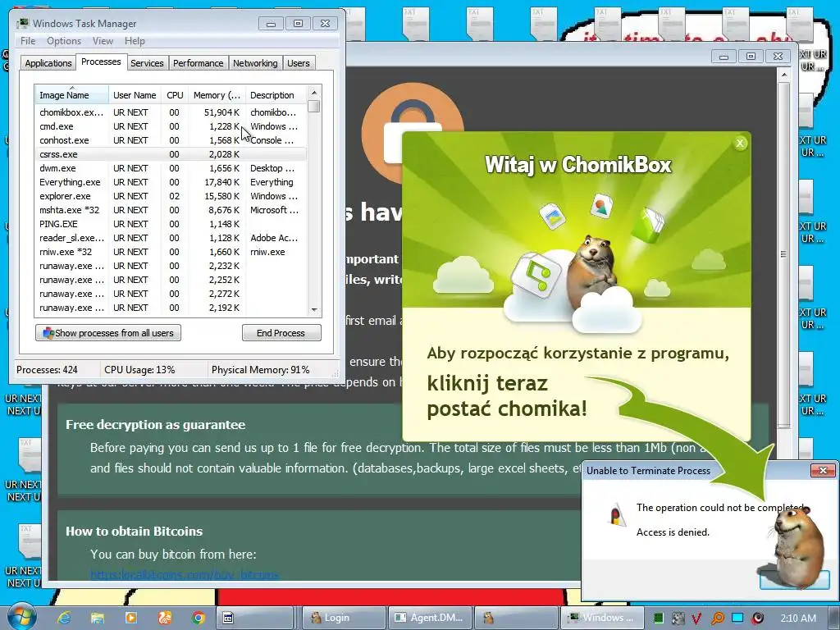Launch Google Chrome from the taskbar

[199, 618]
